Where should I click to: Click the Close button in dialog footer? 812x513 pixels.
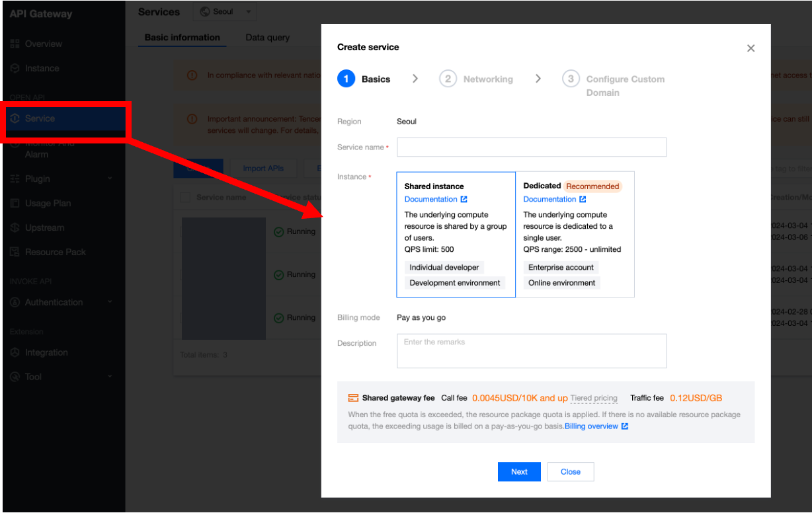tap(571, 471)
